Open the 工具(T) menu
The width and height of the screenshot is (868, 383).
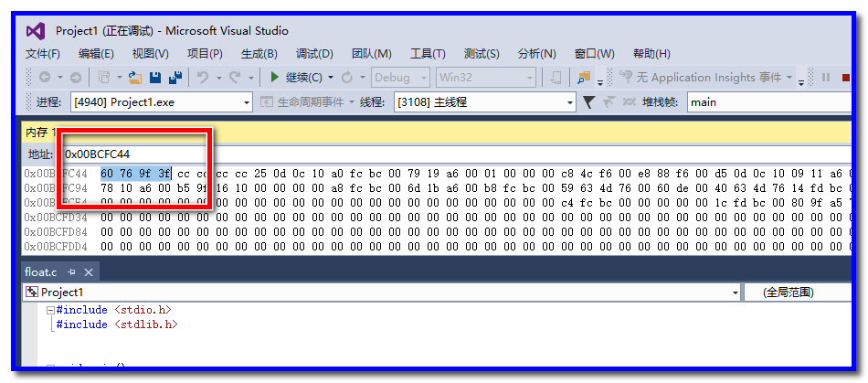coord(428,54)
